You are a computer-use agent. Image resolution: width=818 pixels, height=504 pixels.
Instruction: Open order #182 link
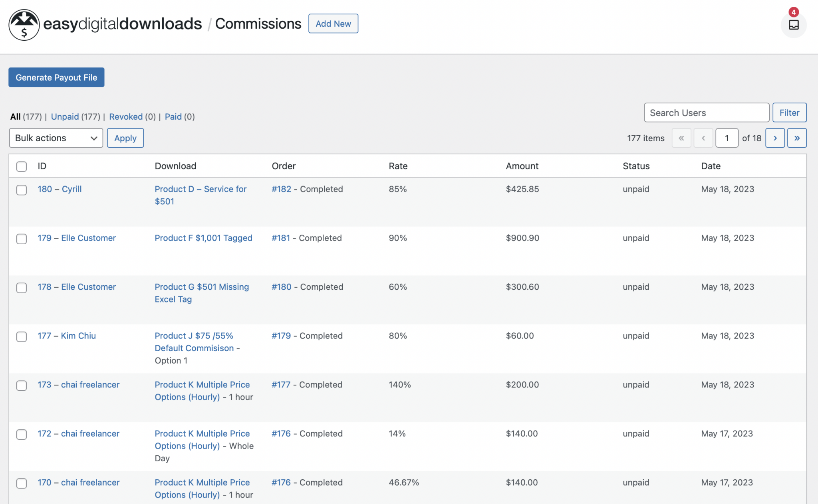pos(281,189)
